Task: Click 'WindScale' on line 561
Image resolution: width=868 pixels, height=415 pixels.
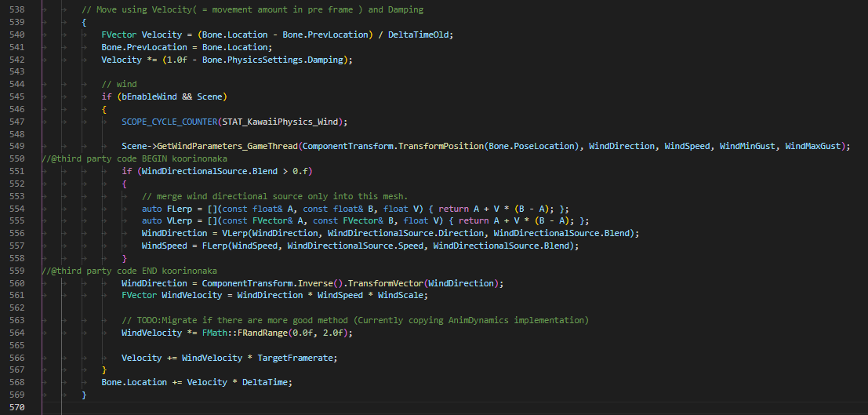Action: pos(401,295)
